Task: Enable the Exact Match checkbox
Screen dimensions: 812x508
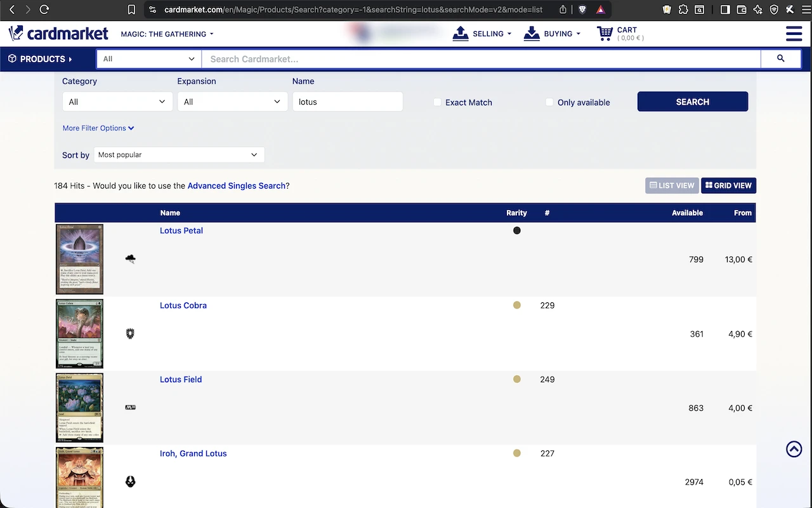Action: [436, 102]
